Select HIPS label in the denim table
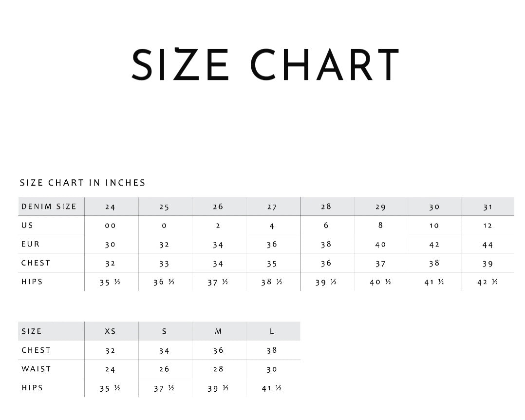This screenshot has width=525, height=420. (32, 282)
